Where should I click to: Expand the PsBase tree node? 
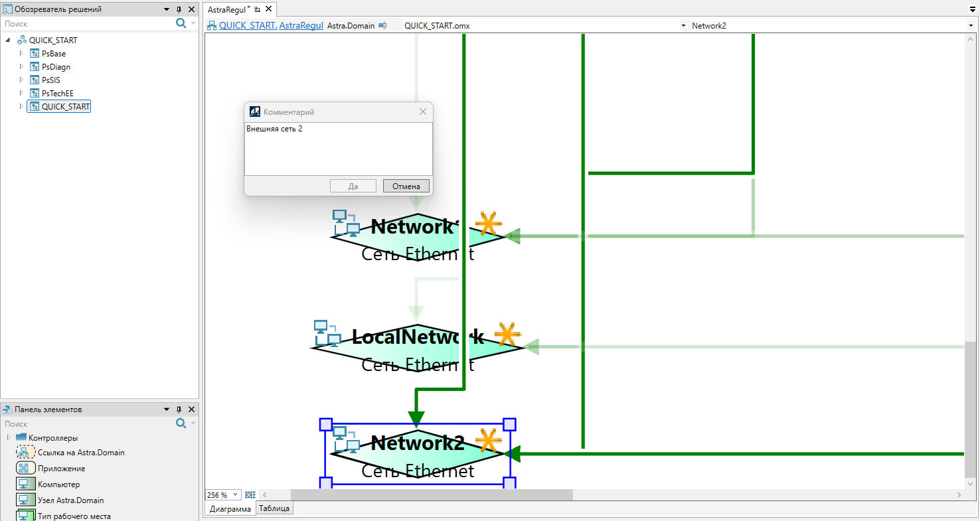point(21,53)
